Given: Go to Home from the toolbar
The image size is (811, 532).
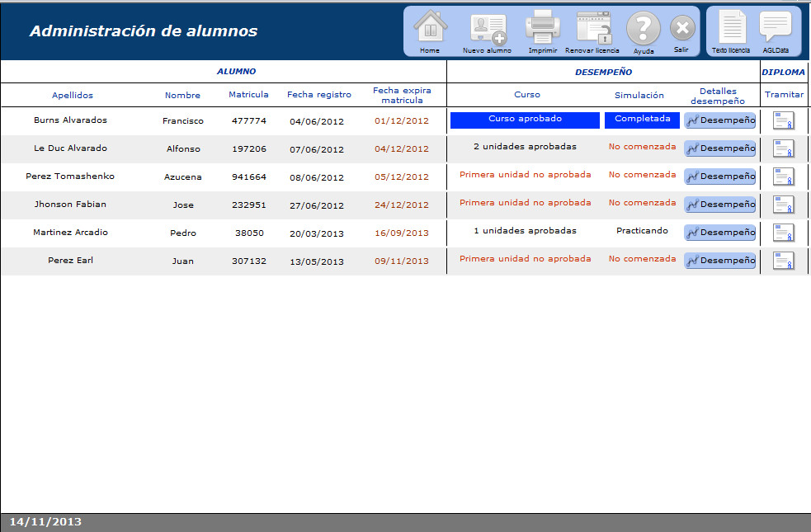Looking at the screenshot, I should coord(430,31).
